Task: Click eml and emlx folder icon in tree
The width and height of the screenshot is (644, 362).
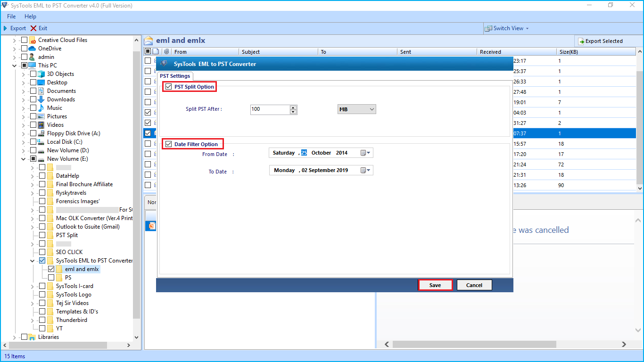Action: click(59, 269)
